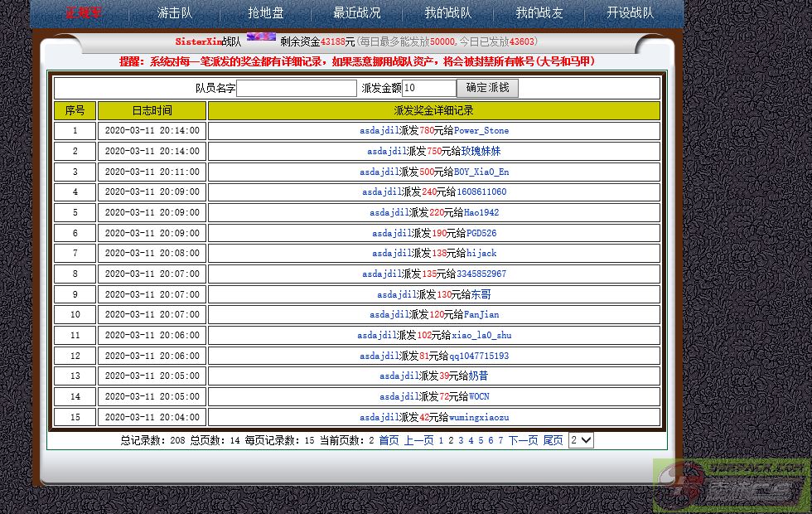Go to the 游击队 section
The width and height of the screenshot is (812, 514).
(x=175, y=13)
